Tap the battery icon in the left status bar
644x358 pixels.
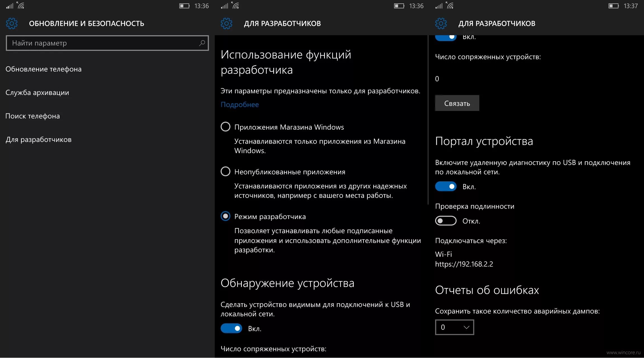(184, 6)
